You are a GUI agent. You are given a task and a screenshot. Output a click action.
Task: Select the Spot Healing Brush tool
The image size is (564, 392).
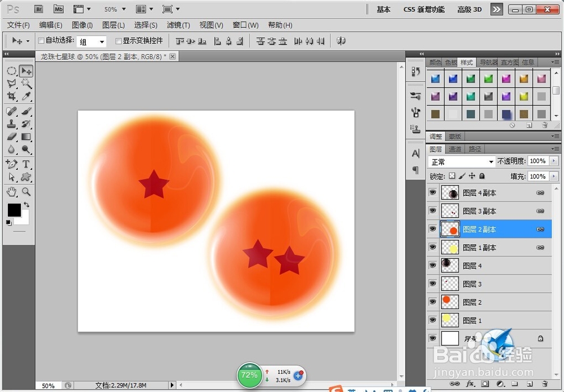(x=11, y=111)
